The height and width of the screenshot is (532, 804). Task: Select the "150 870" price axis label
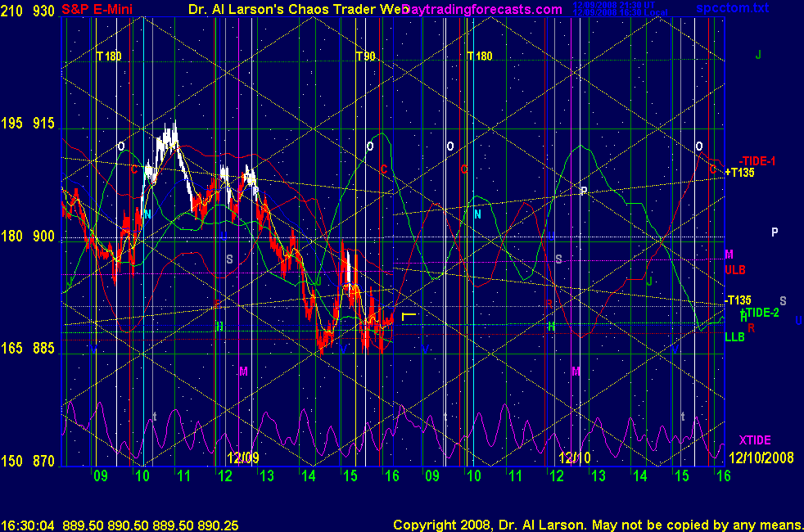click(27, 461)
